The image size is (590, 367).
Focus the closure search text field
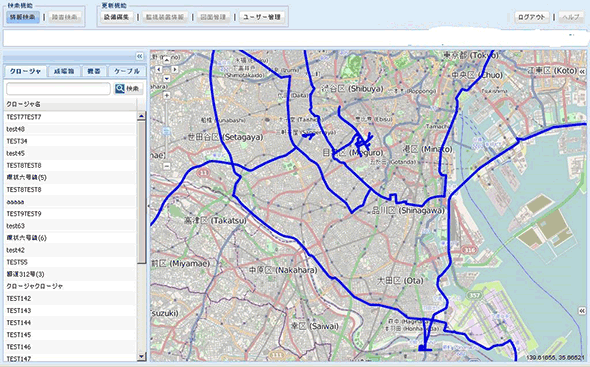coord(58,89)
